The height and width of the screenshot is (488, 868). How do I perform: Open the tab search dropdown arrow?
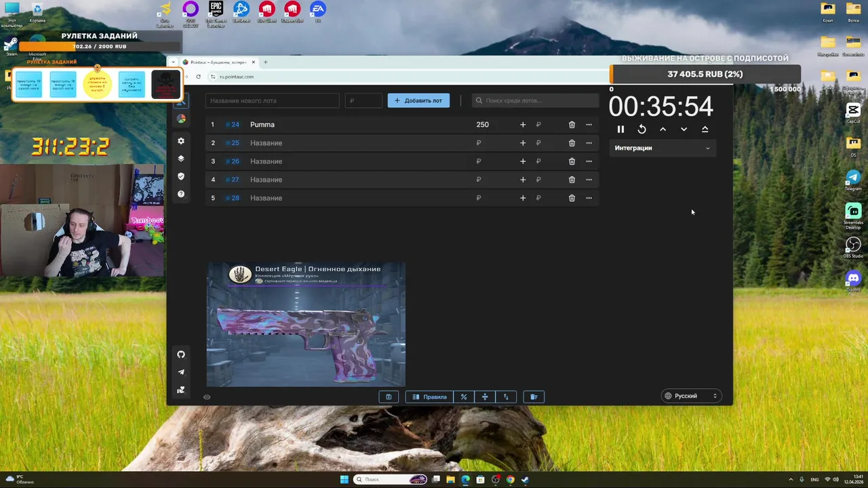[x=173, y=62]
